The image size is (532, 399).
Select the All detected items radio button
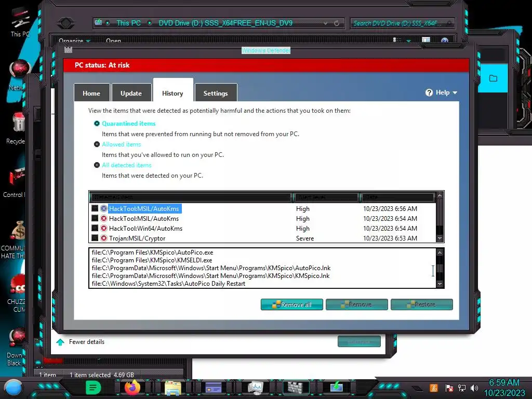97,165
